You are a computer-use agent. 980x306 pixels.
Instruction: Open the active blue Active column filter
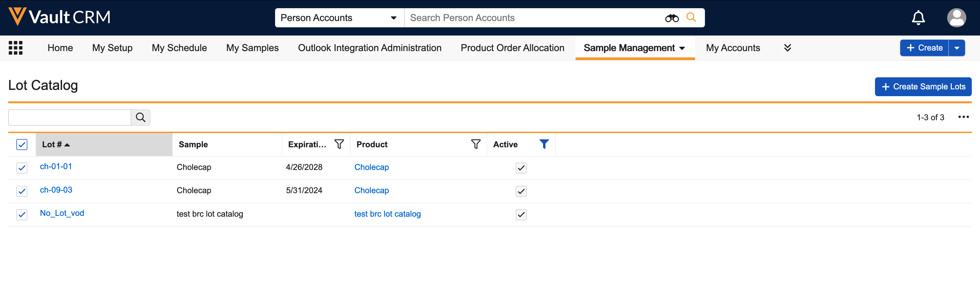pos(544,144)
